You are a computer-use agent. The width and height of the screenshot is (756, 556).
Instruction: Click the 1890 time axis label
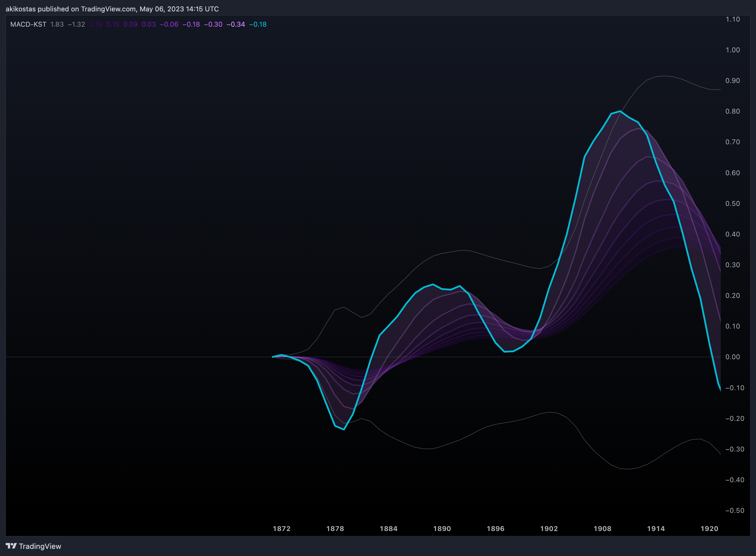[x=442, y=528]
